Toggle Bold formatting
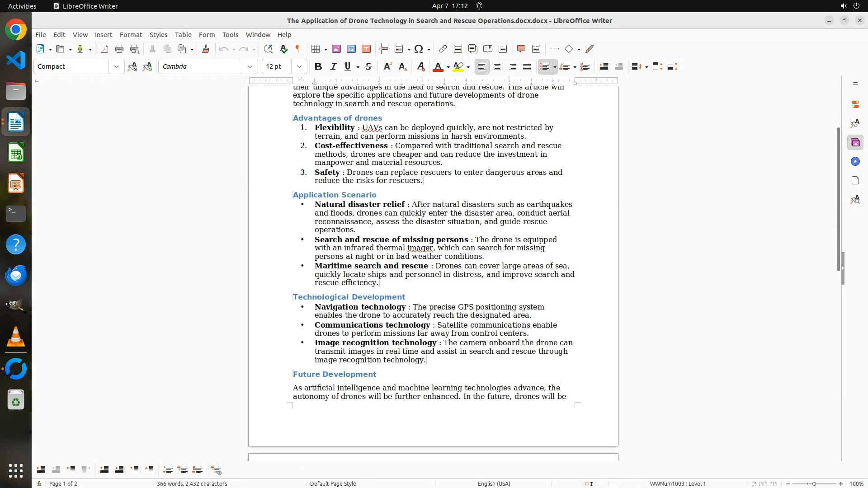The image size is (868, 488). click(318, 67)
